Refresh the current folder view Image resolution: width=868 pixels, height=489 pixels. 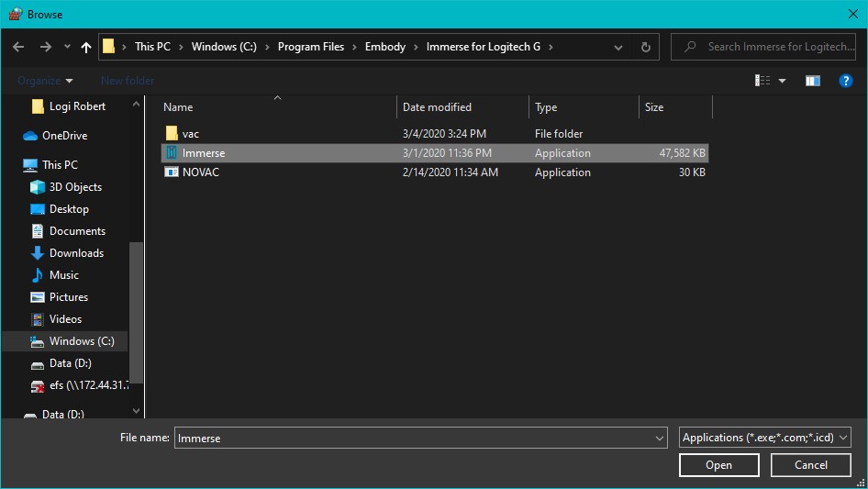point(645,47)
